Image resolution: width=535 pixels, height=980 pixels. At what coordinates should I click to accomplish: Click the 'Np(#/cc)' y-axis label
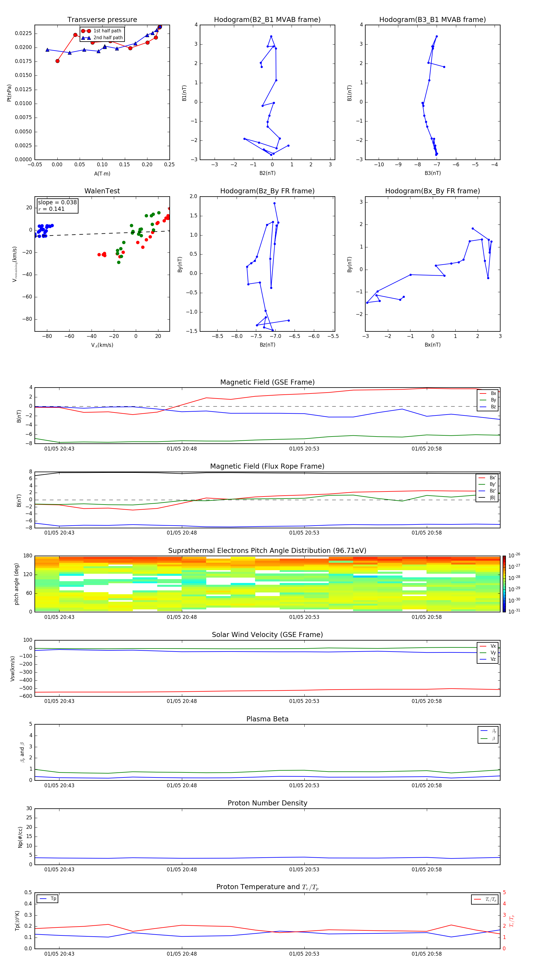pos(20,837)
